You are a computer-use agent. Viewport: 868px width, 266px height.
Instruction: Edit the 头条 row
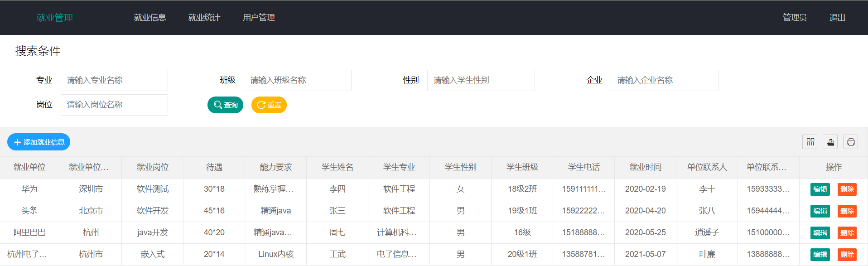point(820,211)
